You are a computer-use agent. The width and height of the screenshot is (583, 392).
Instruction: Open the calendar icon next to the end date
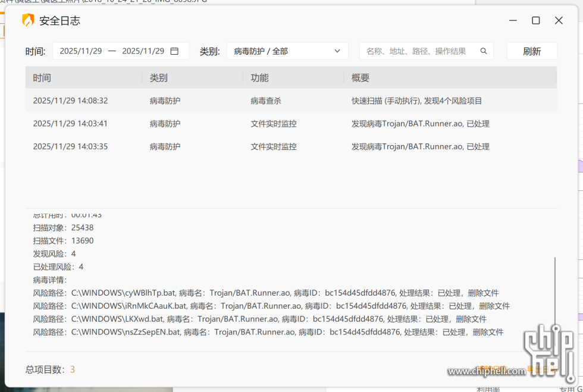[x=174, y=51]
